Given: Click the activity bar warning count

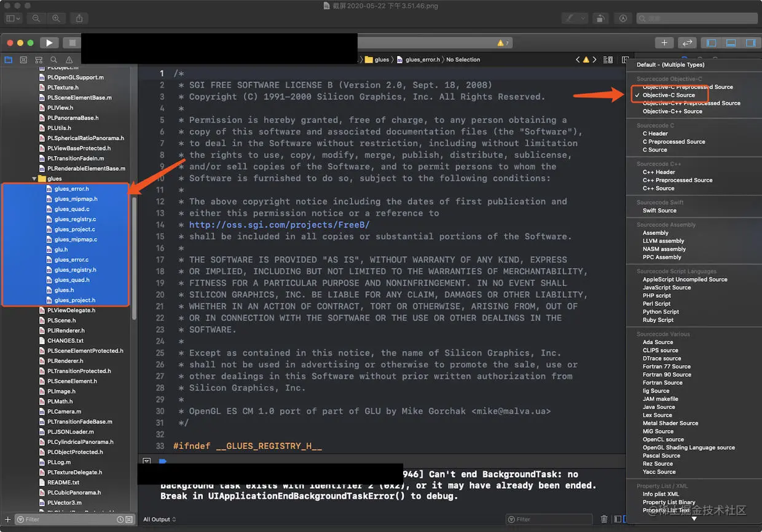Looking at the screenshot, I should [x=503, y=43].
